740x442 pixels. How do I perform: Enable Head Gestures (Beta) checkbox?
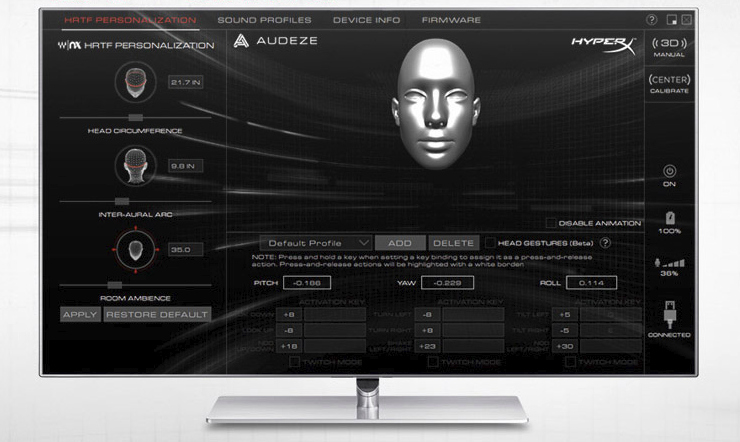[490, 242]
